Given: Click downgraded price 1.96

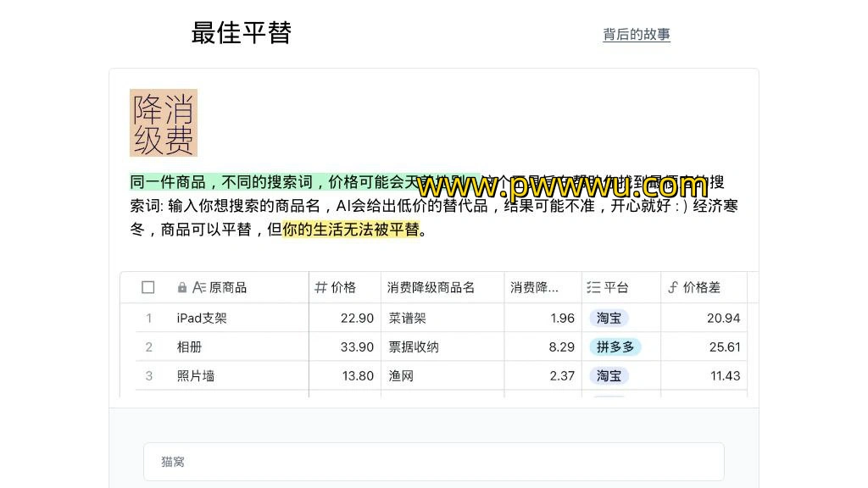Looking at the screenshot, I should (542, 319).
